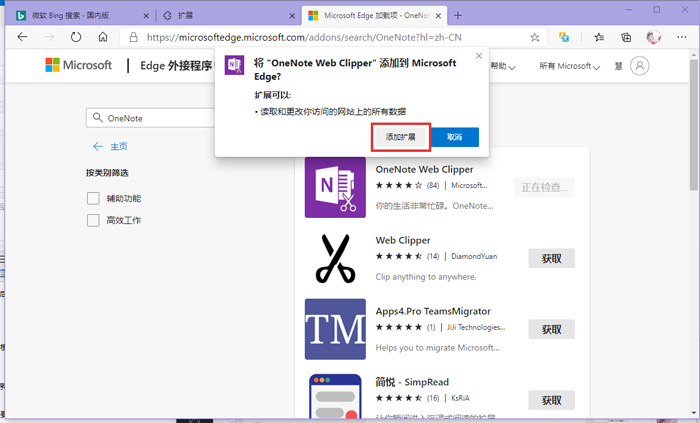
Task: Open the browser home page icon
Action: click(103, 37)
